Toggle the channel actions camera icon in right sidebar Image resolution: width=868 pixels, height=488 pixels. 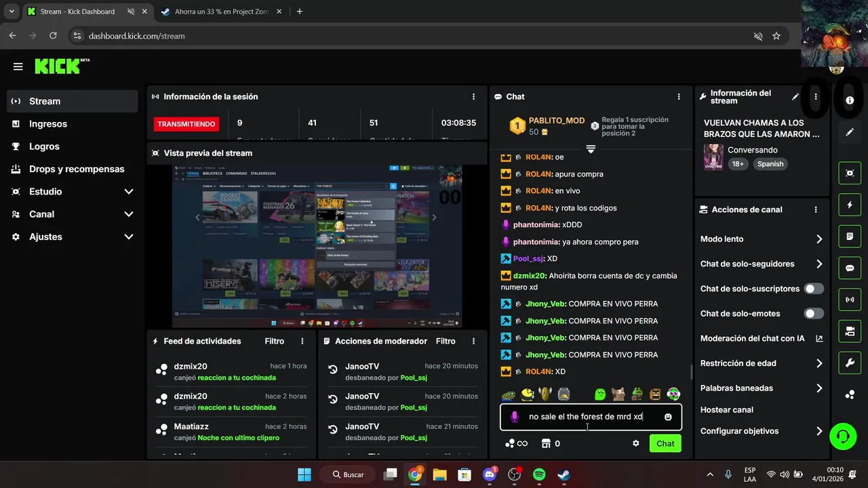pos(850,331)
